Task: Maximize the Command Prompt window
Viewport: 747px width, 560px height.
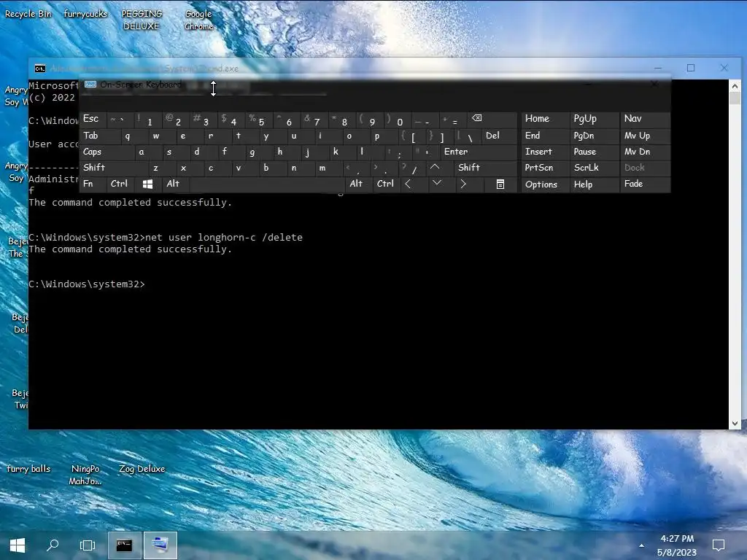Action: coord(691,68)
